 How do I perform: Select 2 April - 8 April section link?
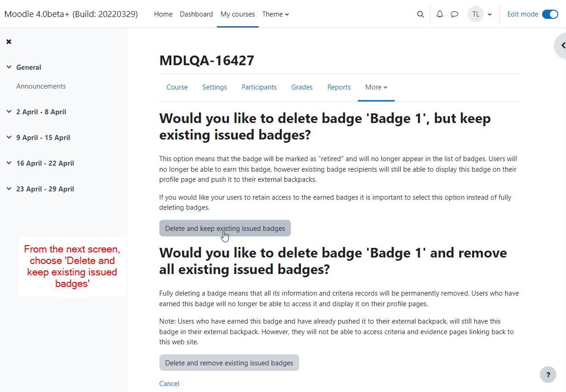(x=41, y=112)
